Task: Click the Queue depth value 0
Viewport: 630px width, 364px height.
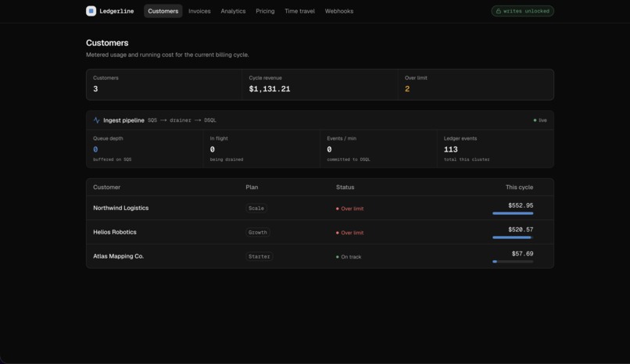Action: (95, 149)
